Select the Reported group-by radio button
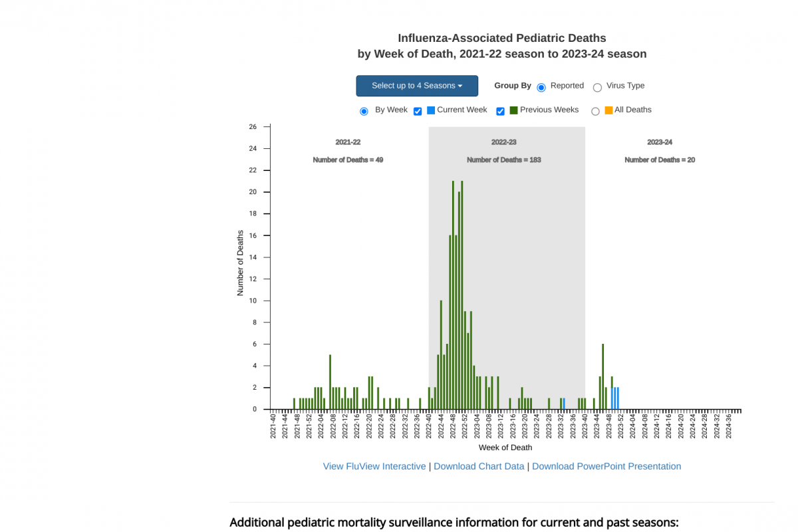Image resolution: width=798 pixels, height=532 pixels. (x=541, y=87)
